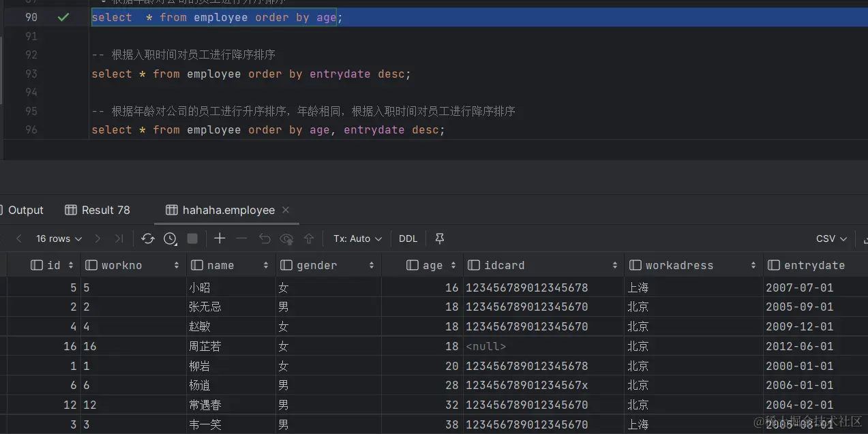
Task: Click line number 96 in gutter
Action: (x=31, y=129)
